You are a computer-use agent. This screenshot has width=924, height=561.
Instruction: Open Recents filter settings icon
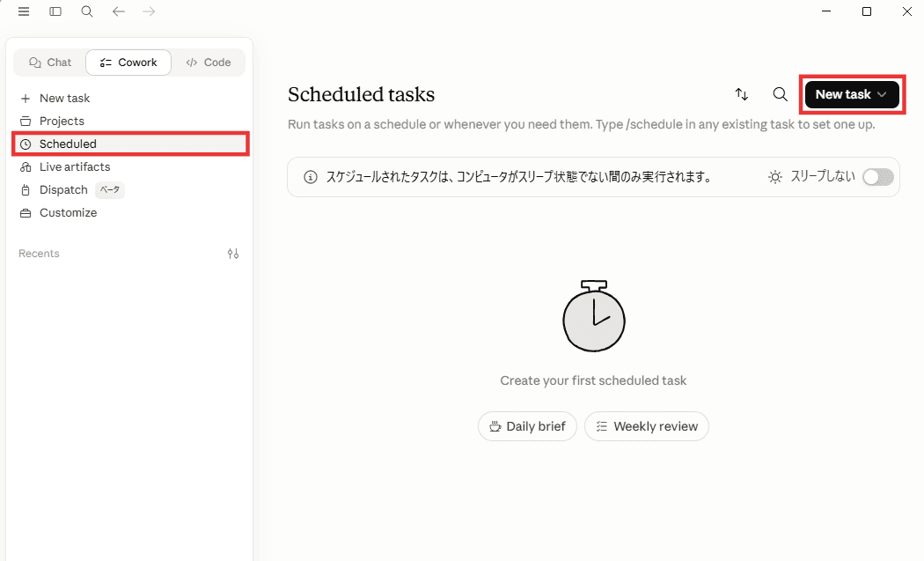click(x=233, y=254)
